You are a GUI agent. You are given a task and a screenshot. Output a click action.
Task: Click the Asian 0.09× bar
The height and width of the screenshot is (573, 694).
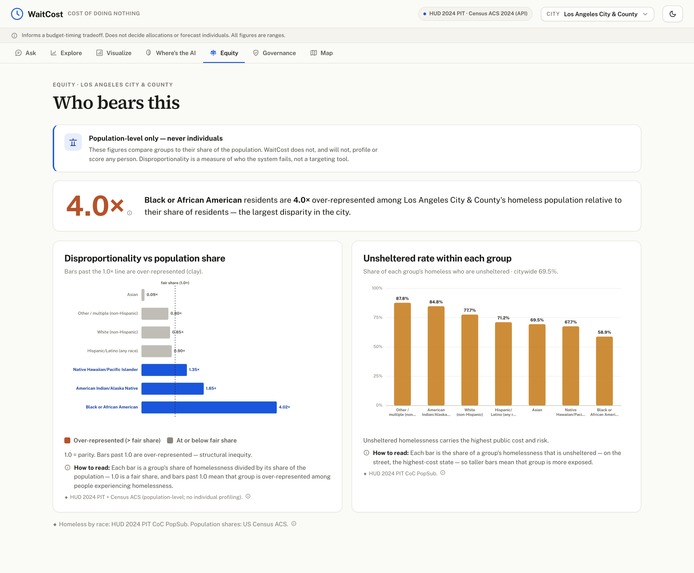tap(143, 295)
